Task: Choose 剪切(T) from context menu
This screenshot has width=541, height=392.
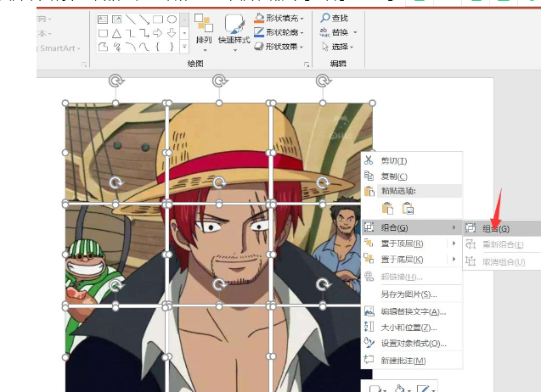Action: point(411,160)
